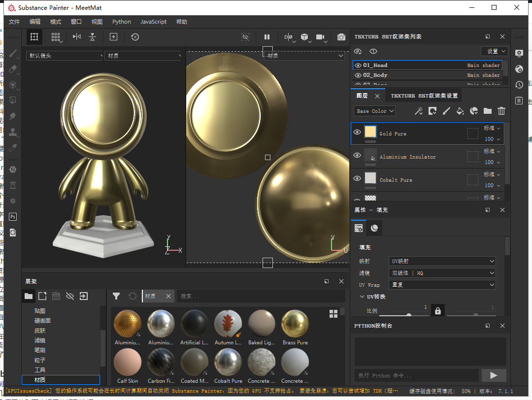Toggle shelf grid size view icon
This screenshot has height=400, width=532.
click(333, 314)
